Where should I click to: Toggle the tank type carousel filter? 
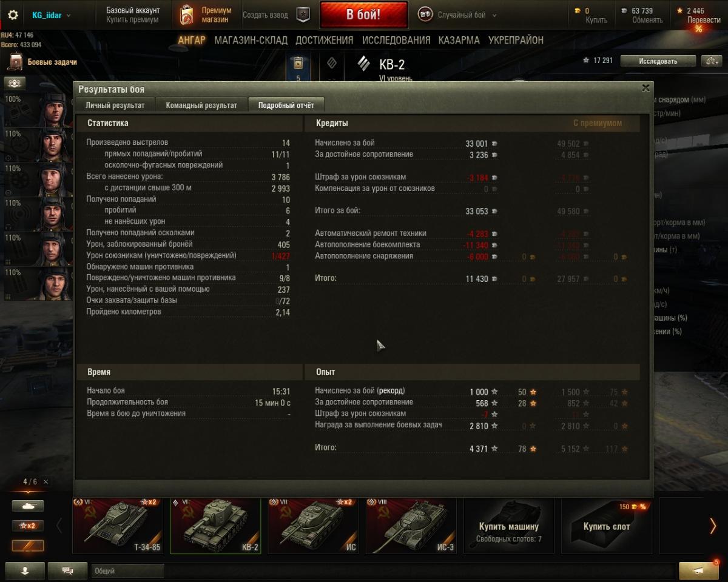pos(28,505)
